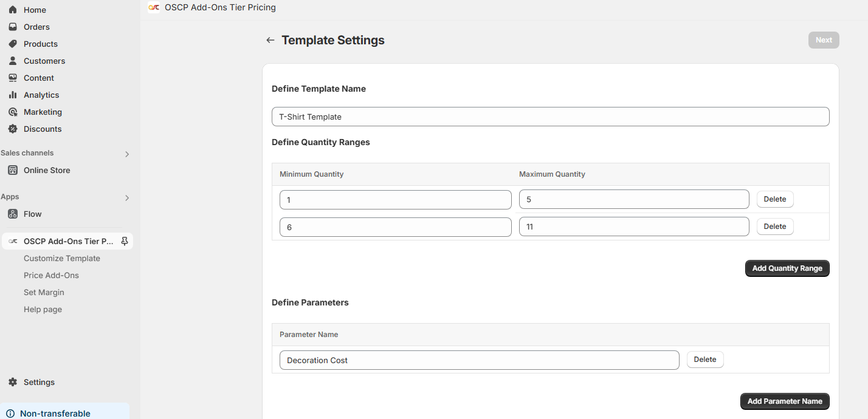The width and height of the screenshot is (868, 419).
Task: Open the Price Add-Ons menu item
Action: 51,275
